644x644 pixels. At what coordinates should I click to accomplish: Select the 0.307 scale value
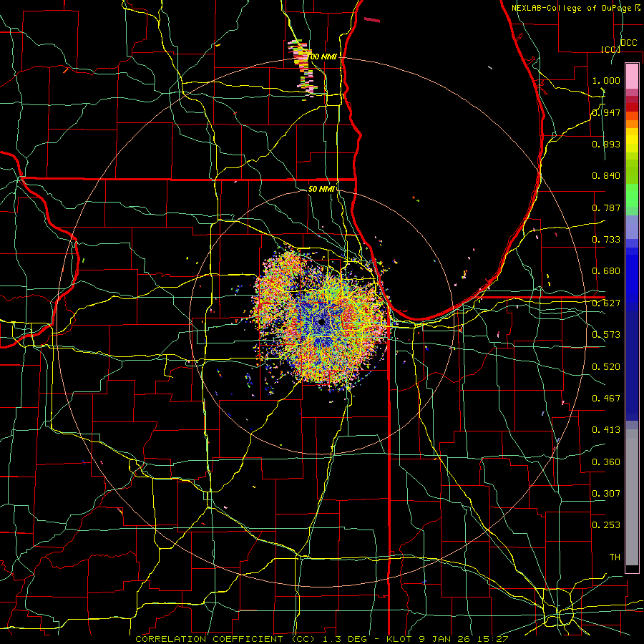[606, 494]
